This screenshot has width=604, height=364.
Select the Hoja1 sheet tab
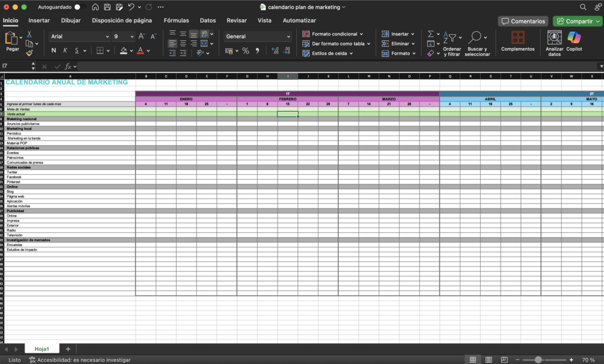click(41, 349)
